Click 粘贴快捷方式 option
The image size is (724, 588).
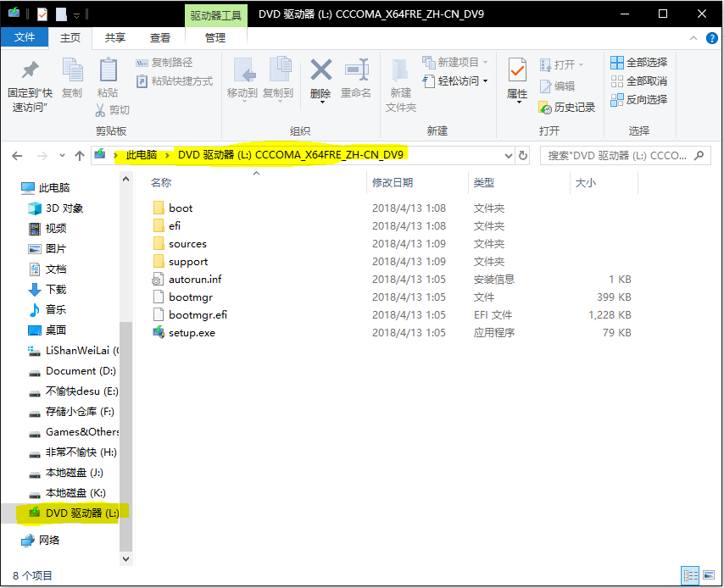[x=175, y=81]
